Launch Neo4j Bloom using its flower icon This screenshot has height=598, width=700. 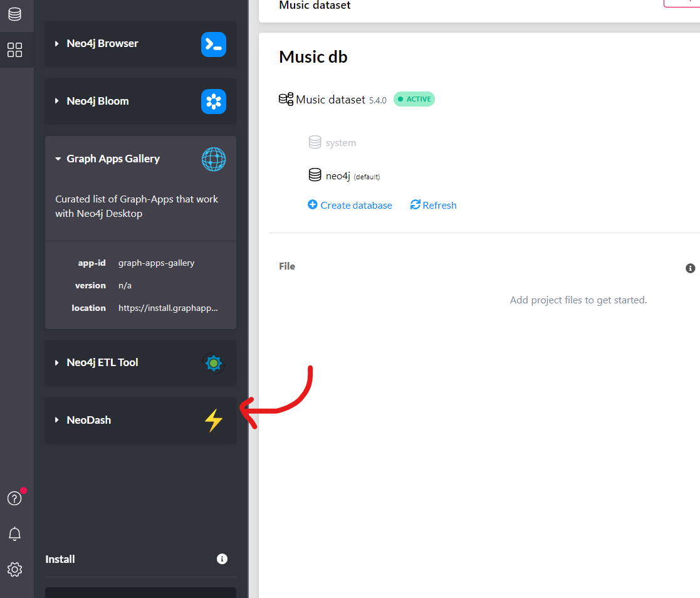tap(214, 101)
